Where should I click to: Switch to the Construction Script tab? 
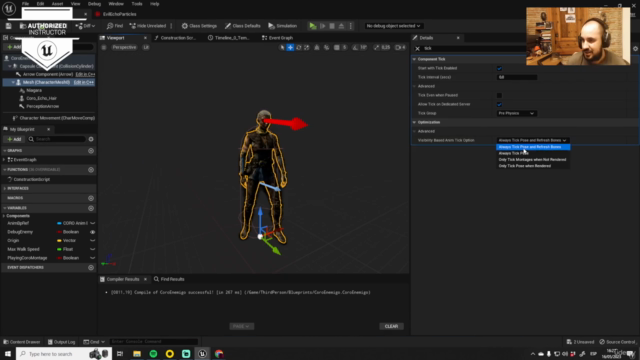pos(178,38)
